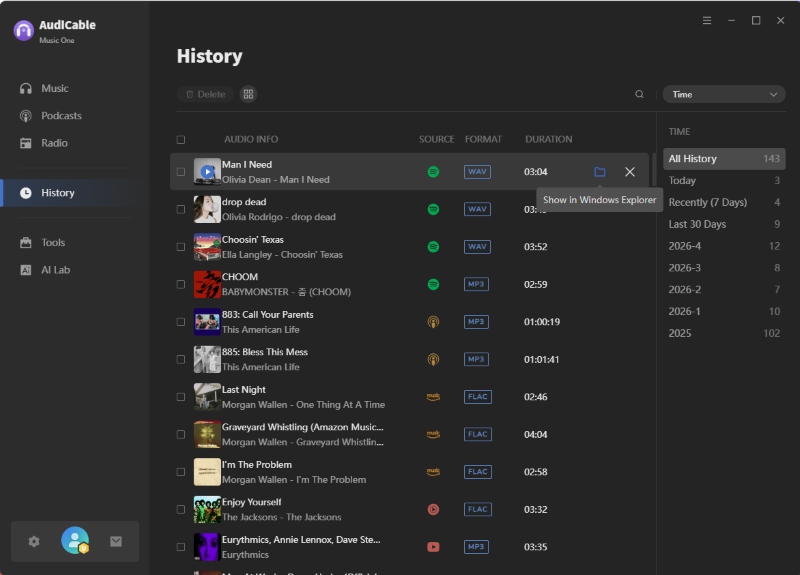Click Amazon Music icon for Graveyard Whistling

(433, 434)
